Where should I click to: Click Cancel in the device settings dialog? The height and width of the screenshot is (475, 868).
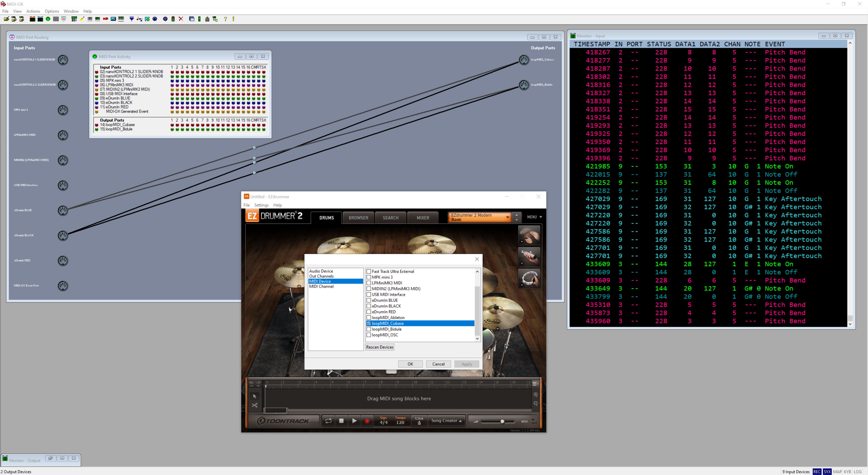coord(438,364)
